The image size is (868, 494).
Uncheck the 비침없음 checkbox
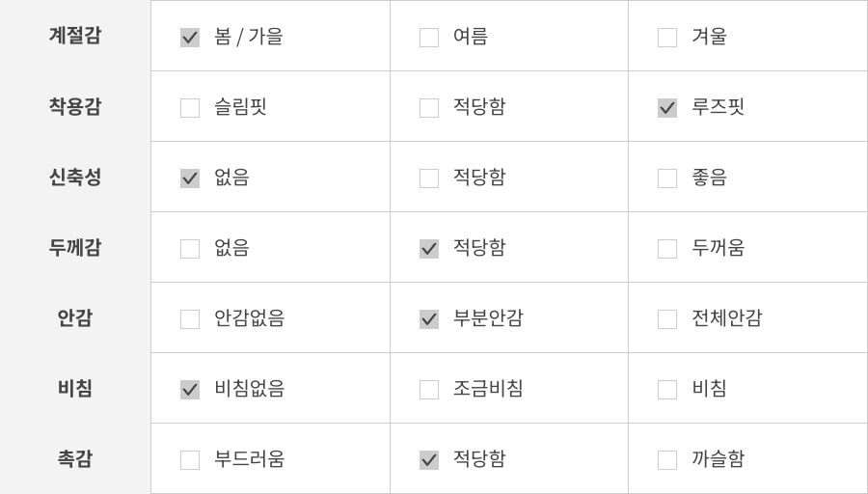point(190,390)
